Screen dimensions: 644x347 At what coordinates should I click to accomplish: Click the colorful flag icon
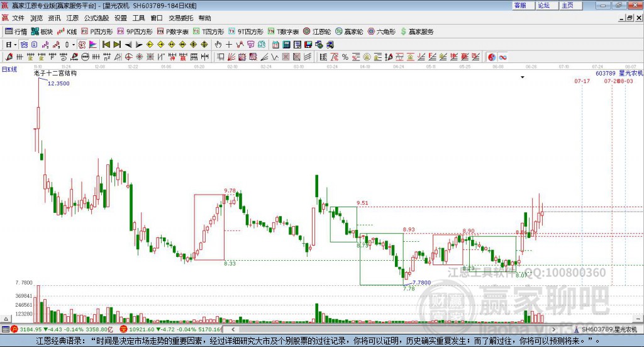(93, 45)
